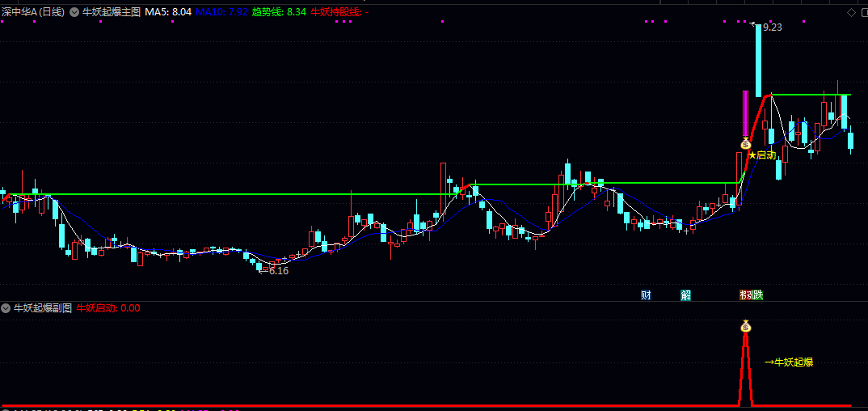Screen dimensions: 868x411
Task: Click the money bag icon on main chart
Action: [745, 145]
